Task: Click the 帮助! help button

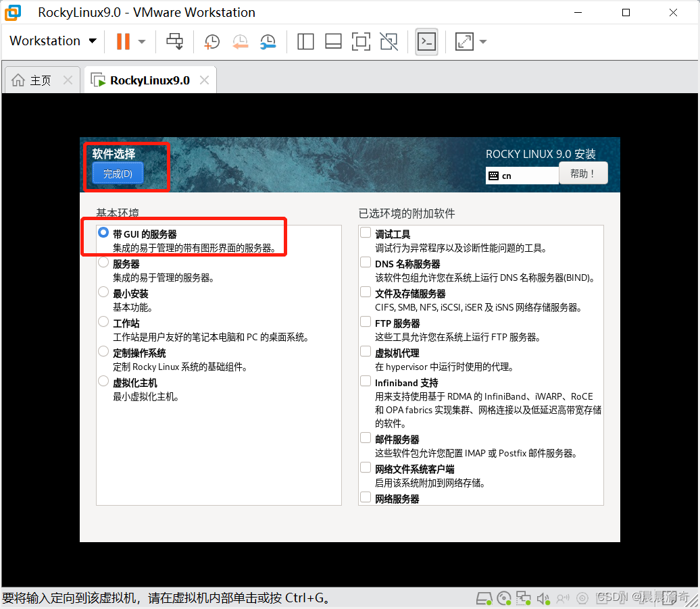Action: (583, 174)
